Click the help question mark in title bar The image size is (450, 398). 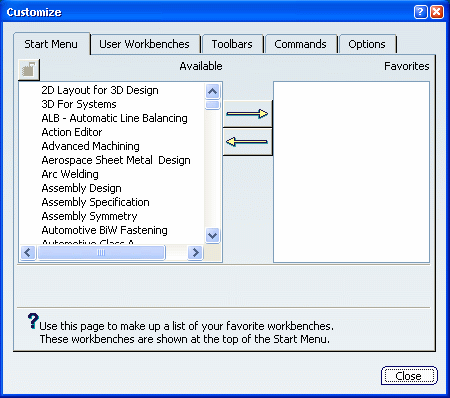(x=421, y=12)
